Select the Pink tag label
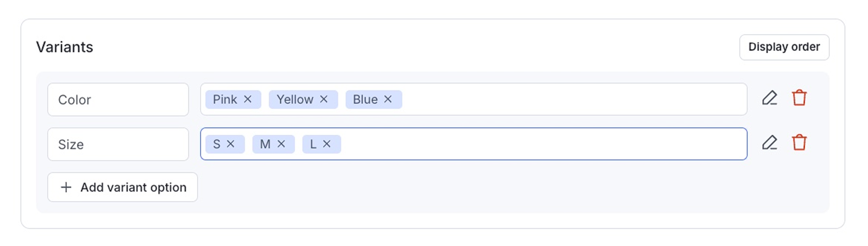868x246 pixels. 225,100
